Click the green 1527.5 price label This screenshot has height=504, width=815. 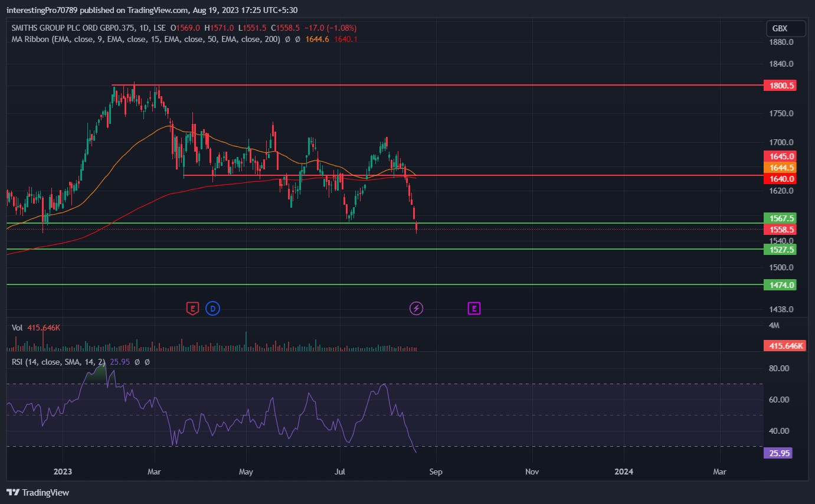point(780,250)
